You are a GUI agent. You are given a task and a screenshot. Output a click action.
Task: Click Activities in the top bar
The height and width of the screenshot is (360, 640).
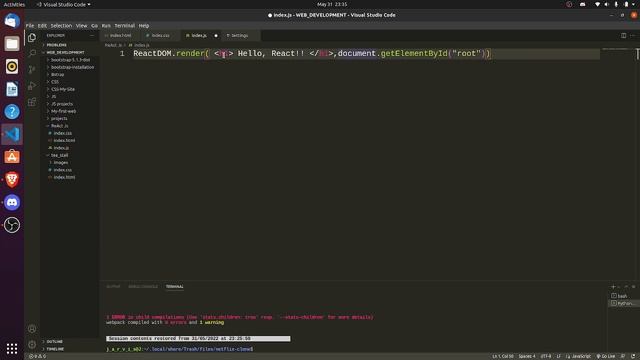[14, 4]
